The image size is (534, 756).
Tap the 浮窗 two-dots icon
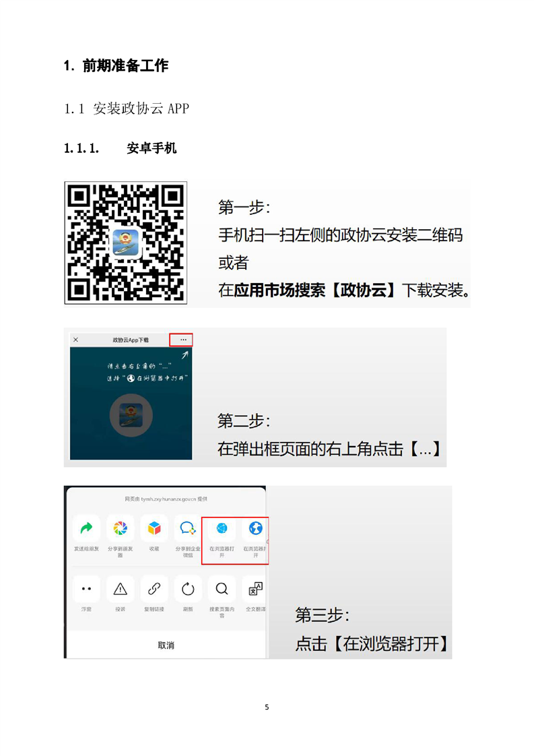point(86,589)
